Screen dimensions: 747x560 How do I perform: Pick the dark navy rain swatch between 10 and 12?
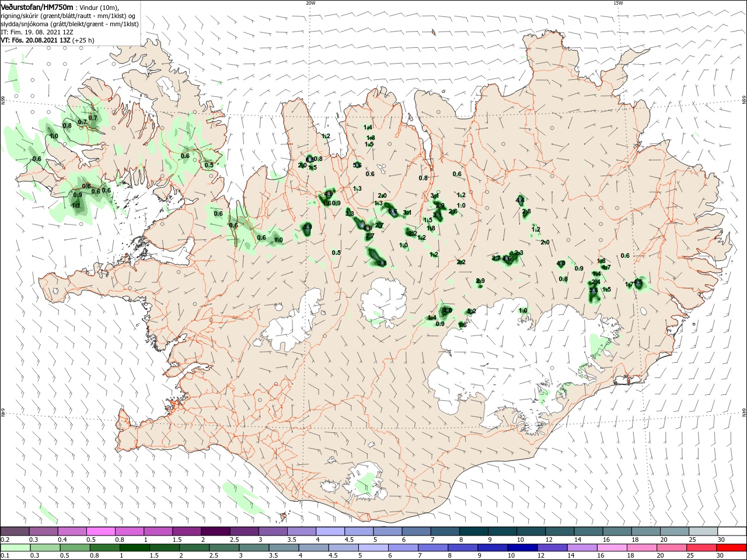coord(521,548)
